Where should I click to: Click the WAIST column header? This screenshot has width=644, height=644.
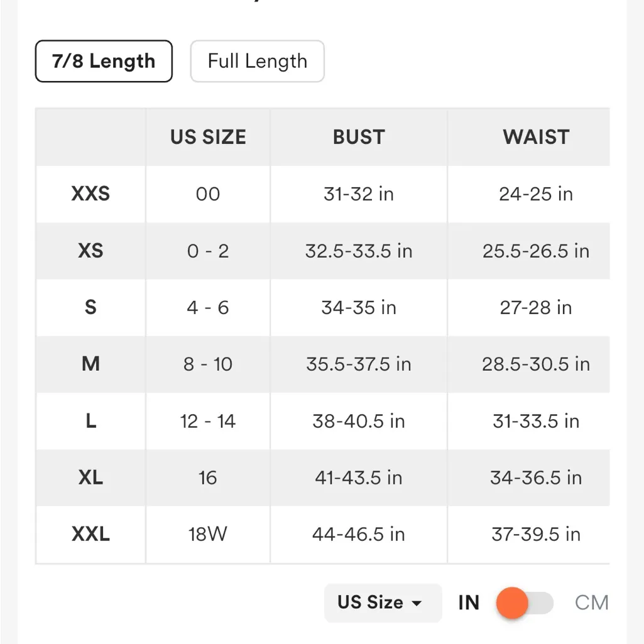click(x=536, y=137)
